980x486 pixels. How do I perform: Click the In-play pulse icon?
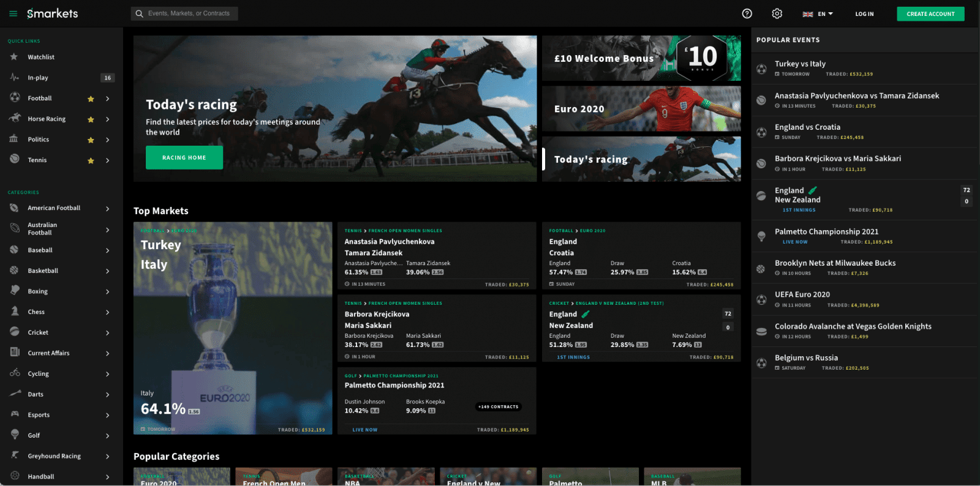(14, 77)
